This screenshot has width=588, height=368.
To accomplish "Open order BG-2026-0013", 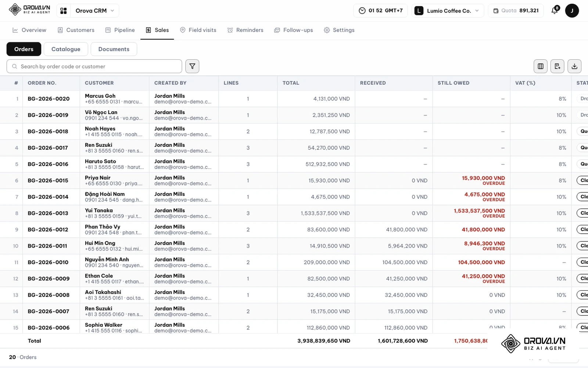I will pos(48,213).
